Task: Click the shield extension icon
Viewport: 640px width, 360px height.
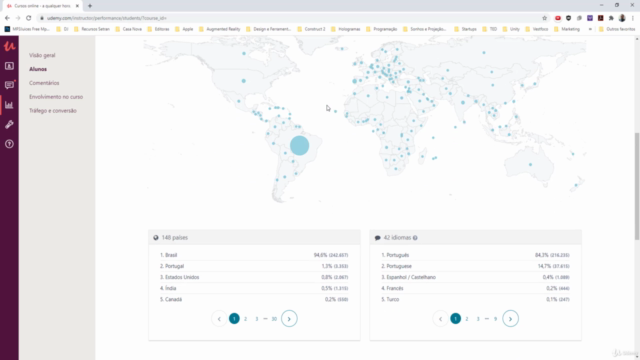Action: tap(569, 18)
